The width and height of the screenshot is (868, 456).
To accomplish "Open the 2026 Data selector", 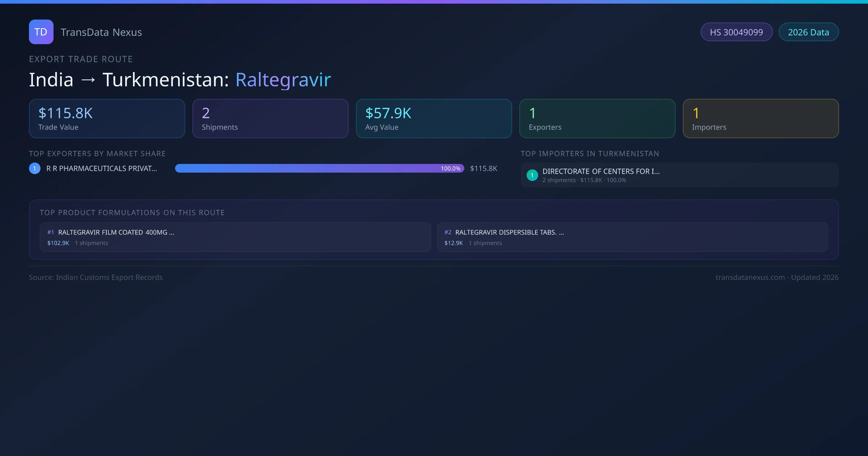I will click(x=809, y=32).
